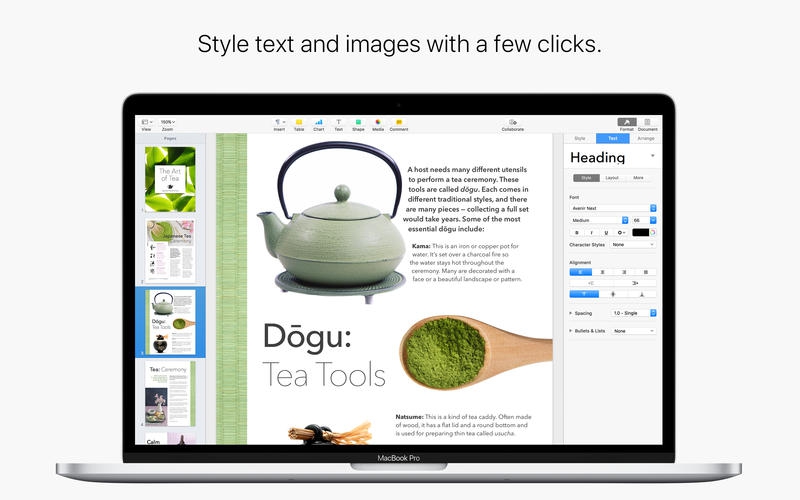Switch to the Arrange inspector tab
This screenshot has width=800, height=500.
pyautogui.click(x=645, y=138)
